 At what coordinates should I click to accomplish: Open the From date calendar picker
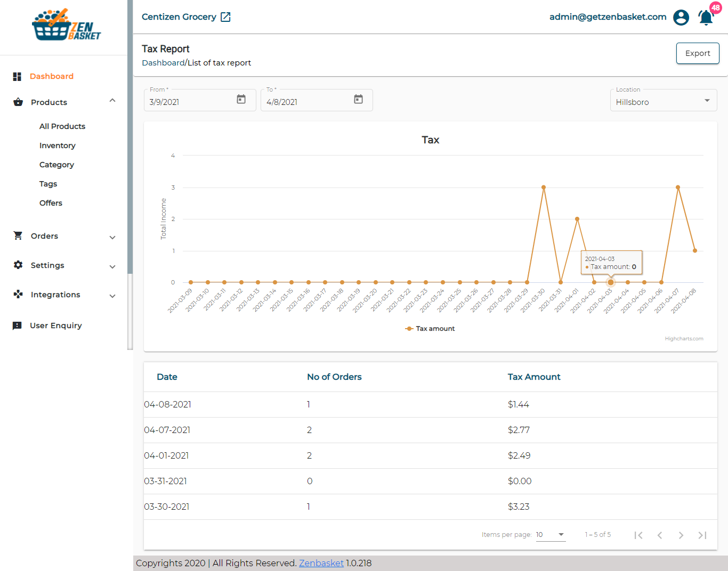(x=241, y=100)
